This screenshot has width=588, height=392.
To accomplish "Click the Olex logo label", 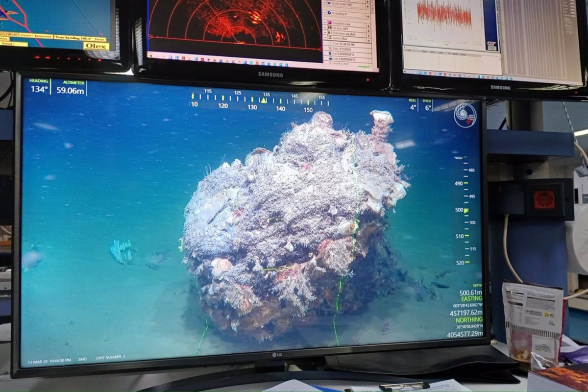I will (x=96, y=46).
